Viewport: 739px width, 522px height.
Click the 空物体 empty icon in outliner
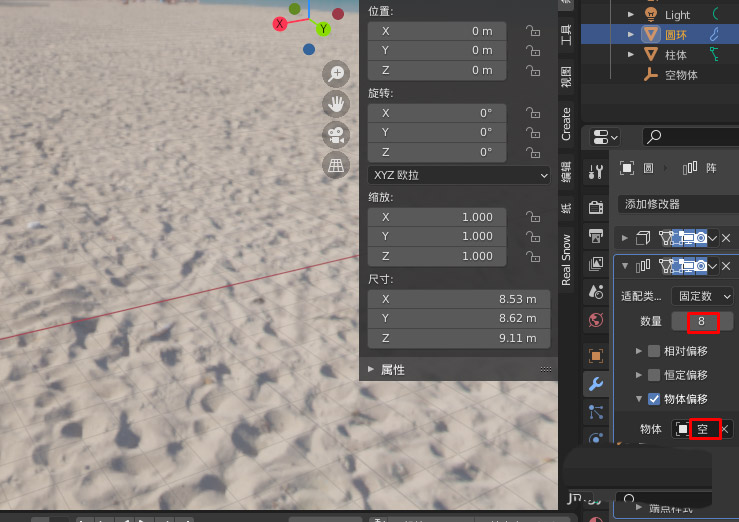tap(651, 75)
